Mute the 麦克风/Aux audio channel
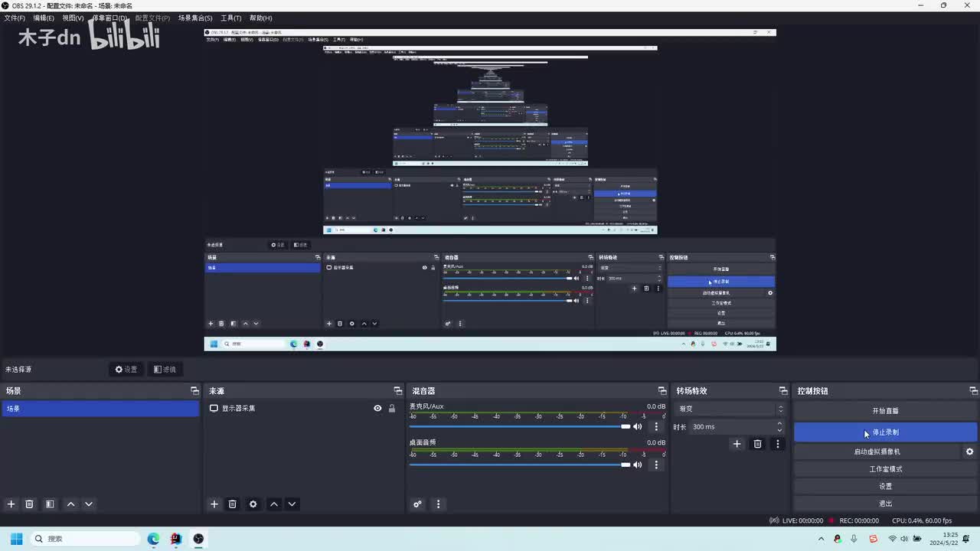980x551 pixels. [637, 427]
